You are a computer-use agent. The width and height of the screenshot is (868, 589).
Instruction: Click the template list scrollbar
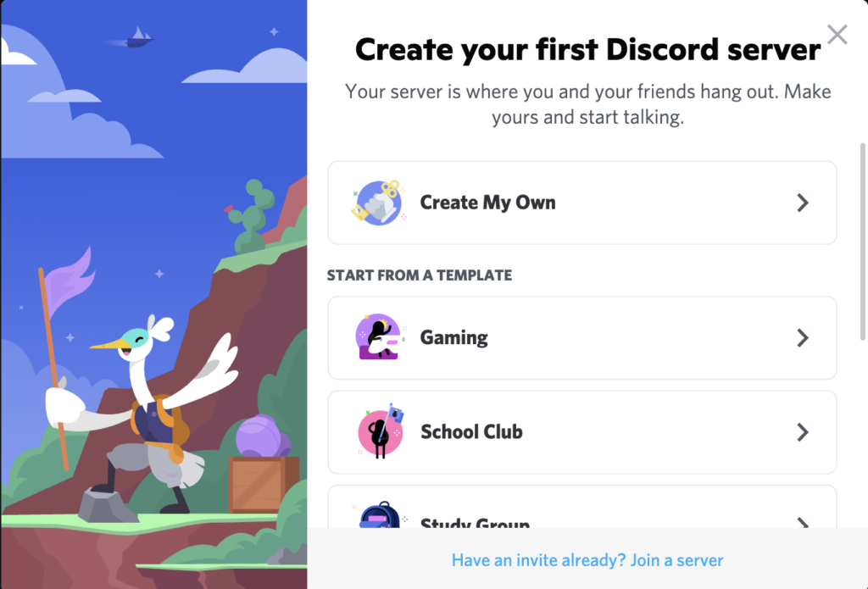(862, 242)
